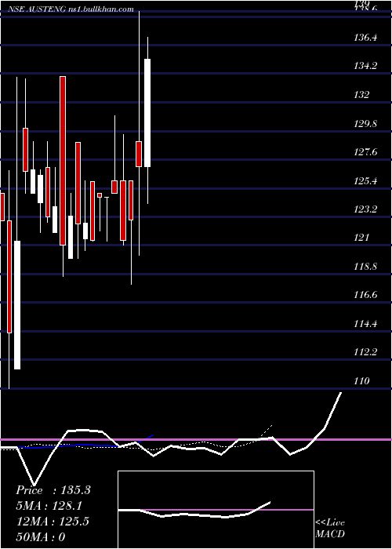Click the 123.2 price axis label
The image size is (392, 549).
(365, 209)
